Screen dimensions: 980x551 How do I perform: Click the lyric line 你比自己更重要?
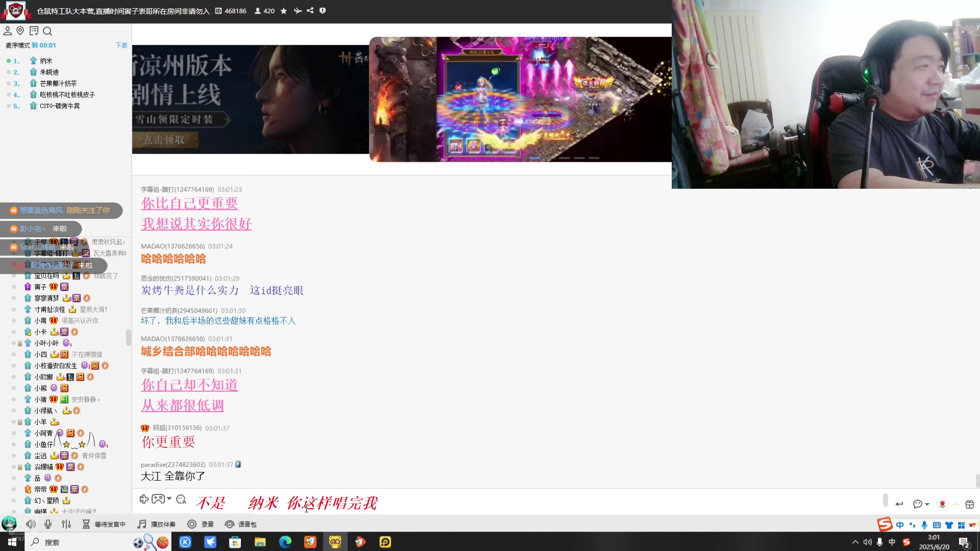click(189, 204)
